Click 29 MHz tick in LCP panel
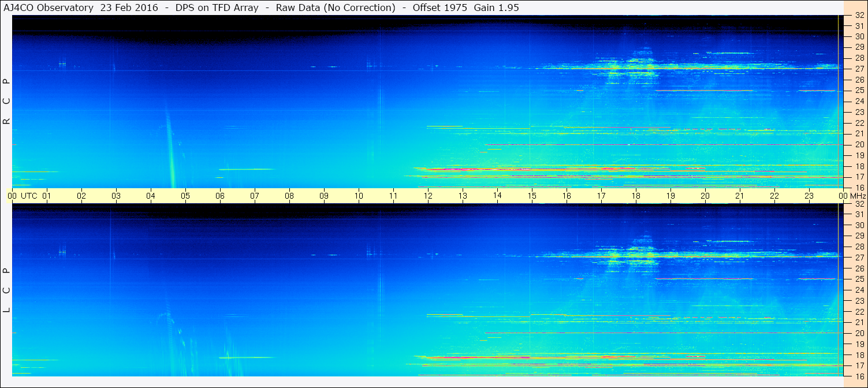Image resolution: width=868 pixels, height=388 pixels. coord(859,236)
